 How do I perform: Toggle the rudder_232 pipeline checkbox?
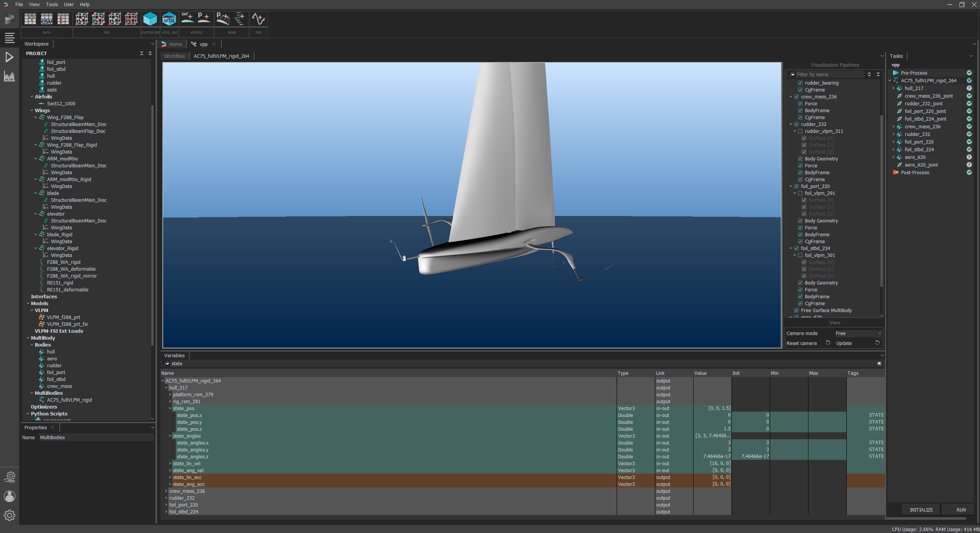[x=796, y=124]
